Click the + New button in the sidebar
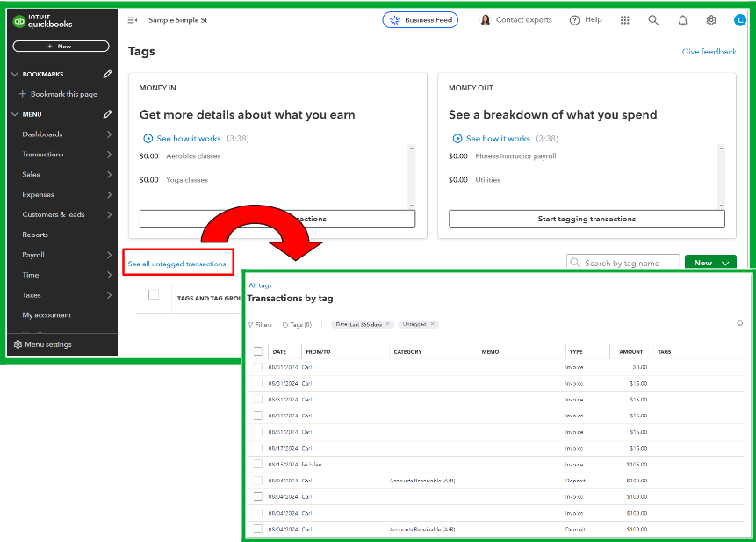 pos(61,47)
